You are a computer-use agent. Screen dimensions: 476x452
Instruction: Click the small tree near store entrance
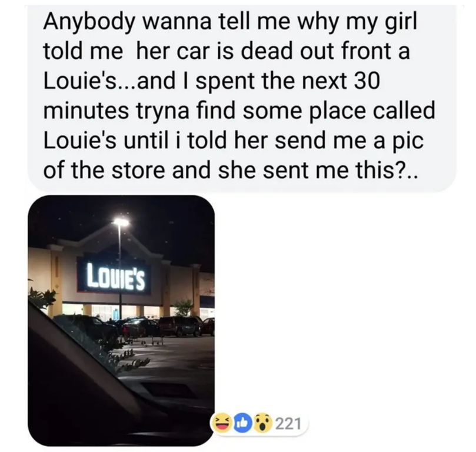pos(184,307)
